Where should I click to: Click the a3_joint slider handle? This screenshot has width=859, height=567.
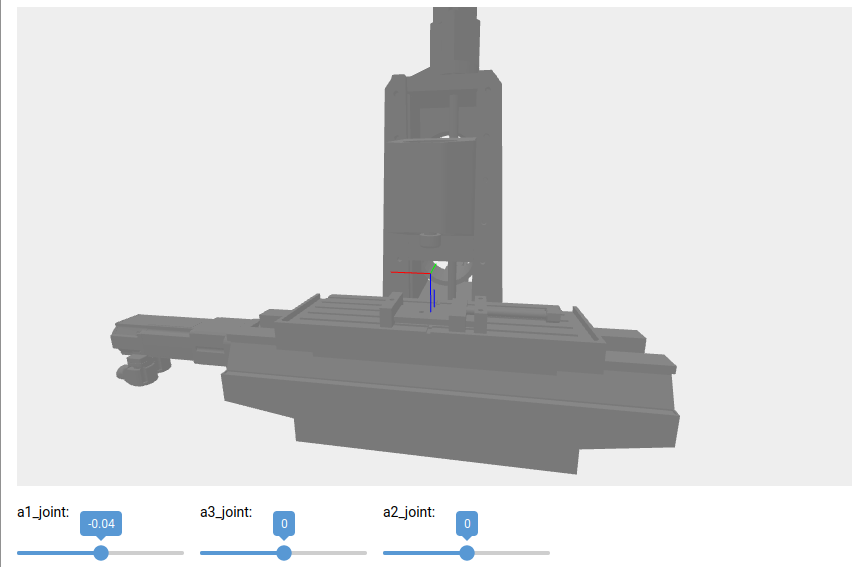[x=284, y=553]
